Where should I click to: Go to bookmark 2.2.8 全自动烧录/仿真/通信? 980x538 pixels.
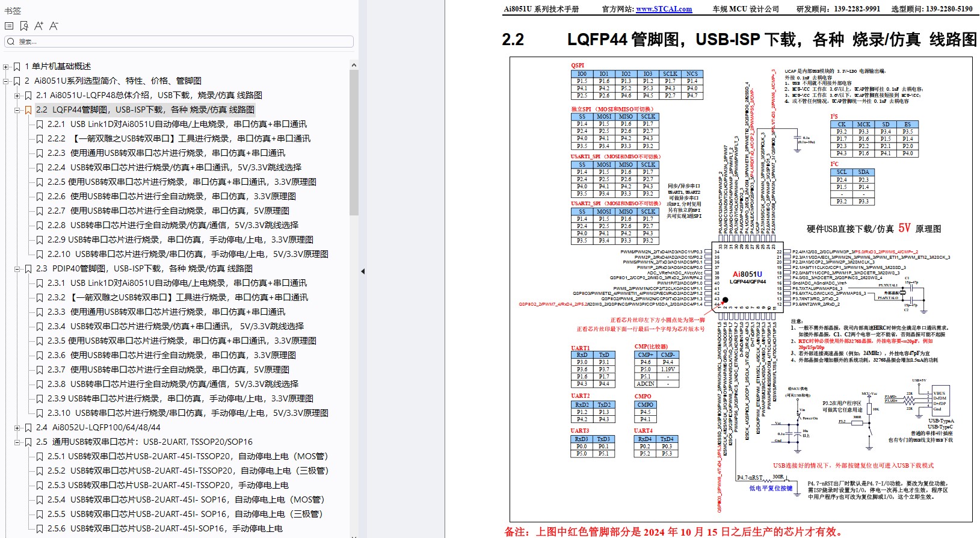click(x=173, y=225)
